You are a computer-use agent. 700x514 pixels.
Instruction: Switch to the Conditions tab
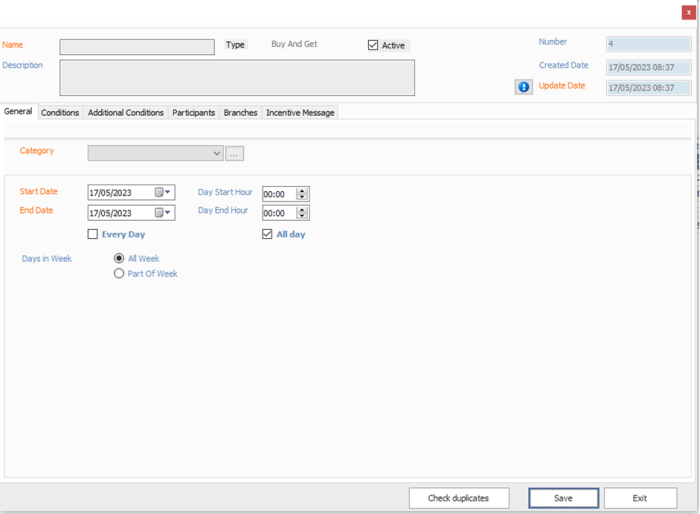point(60,113)
